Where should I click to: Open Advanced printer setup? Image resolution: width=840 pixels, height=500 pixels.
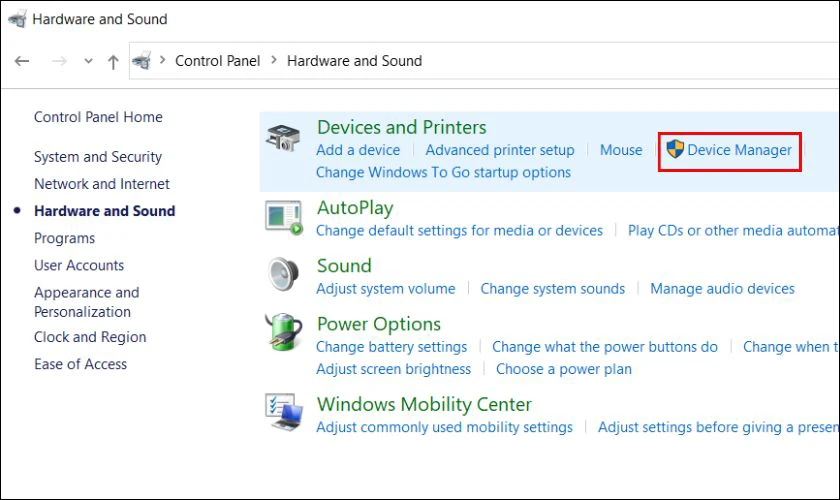pyautogui.click(x=500, y=150)
